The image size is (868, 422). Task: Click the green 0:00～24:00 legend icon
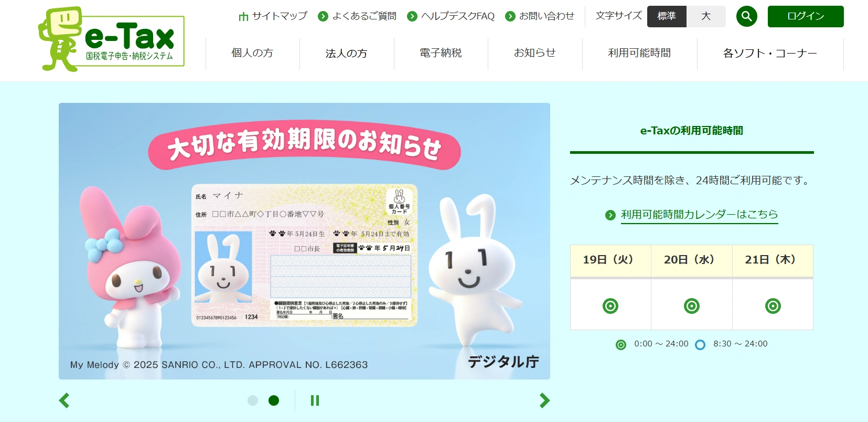621,345
